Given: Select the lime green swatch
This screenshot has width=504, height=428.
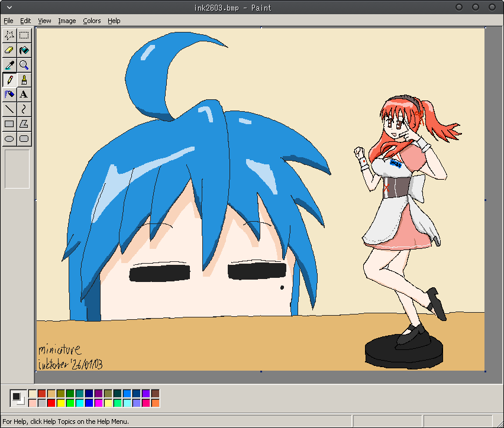Looking at the screenshot, I should [70, 403].
